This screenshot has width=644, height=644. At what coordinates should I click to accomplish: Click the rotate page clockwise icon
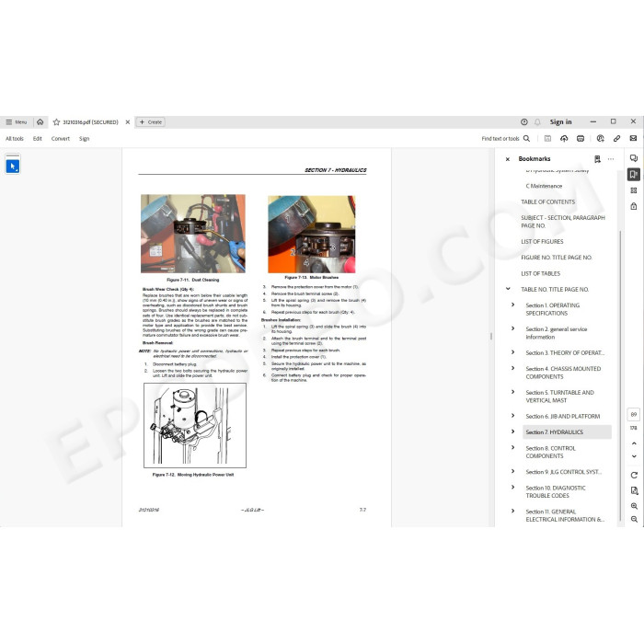[x=634, y=476]
